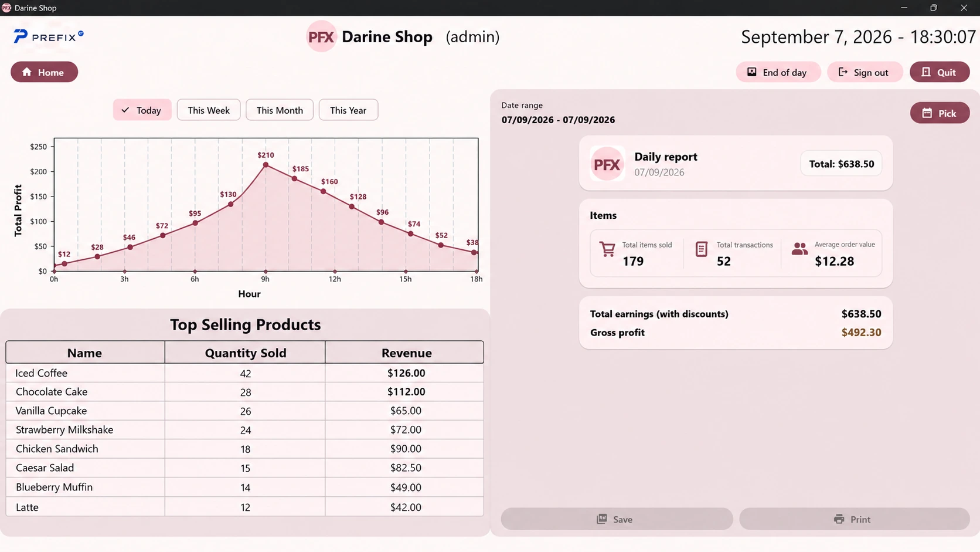Sign out of the admin account

(865, 72)
